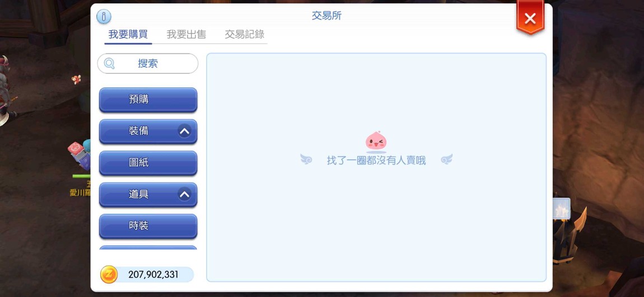Close the 交易所 window with red X
The height and width of the screenshot is (297, 644).
point(530,18)
